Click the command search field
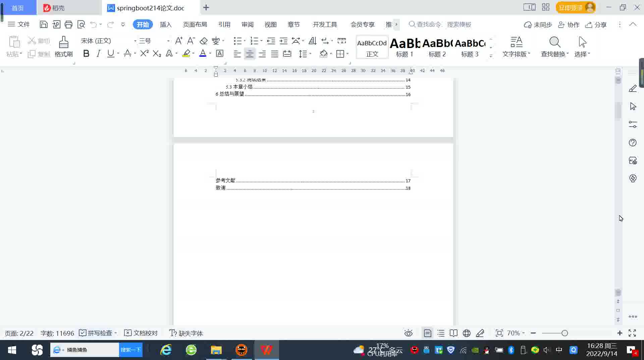 [x=440, y=25]
